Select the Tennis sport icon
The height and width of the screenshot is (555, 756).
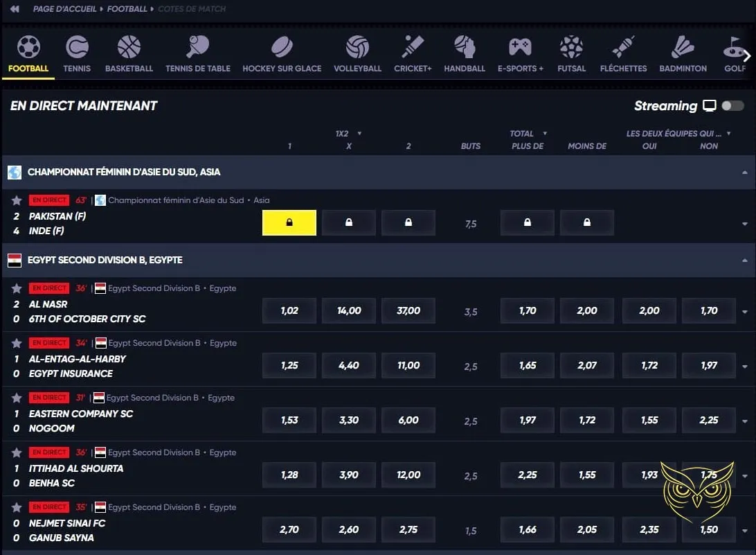coord(77,52)
